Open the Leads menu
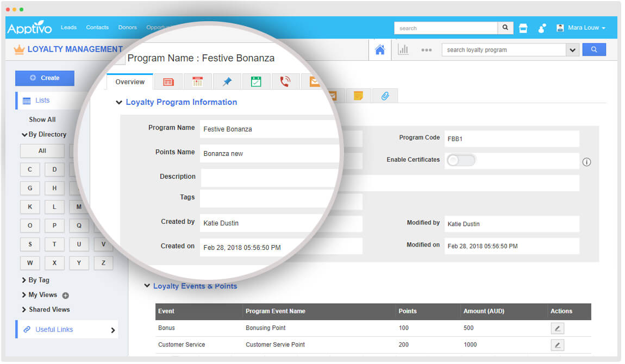Viewport: 625px width, 364px height. pos(68,28)
